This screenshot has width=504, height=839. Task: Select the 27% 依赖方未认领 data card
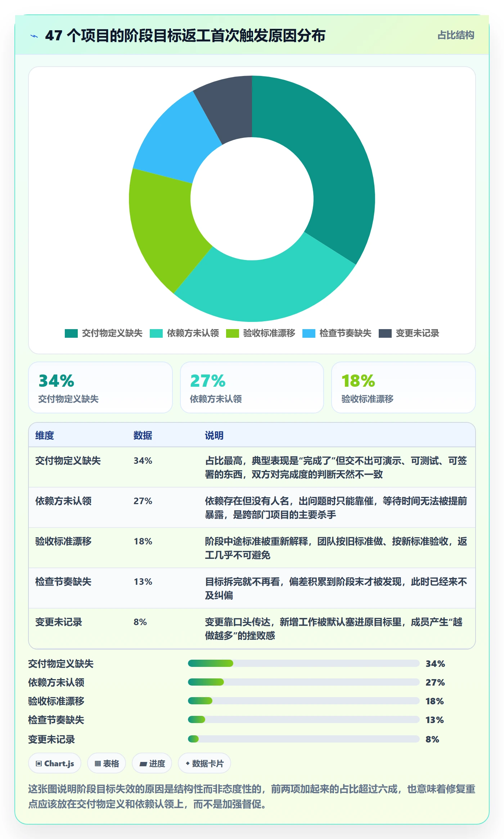pos(252,387)
